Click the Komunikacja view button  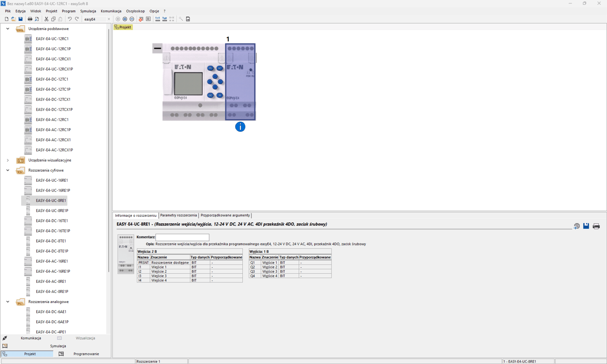[31, 338]
